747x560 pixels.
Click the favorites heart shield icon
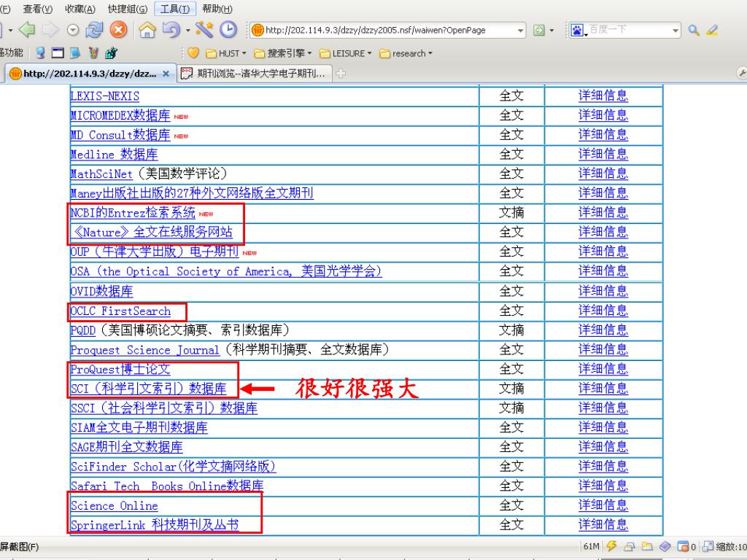[193, 52]
